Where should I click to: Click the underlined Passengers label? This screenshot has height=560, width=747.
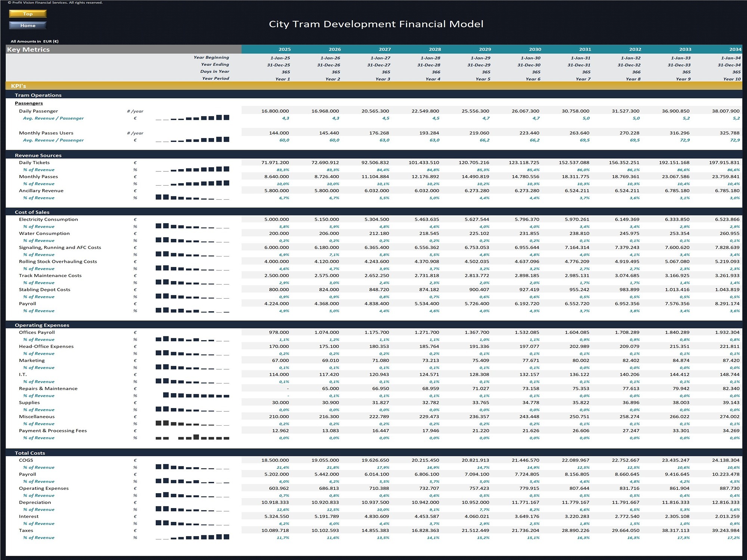29,103
